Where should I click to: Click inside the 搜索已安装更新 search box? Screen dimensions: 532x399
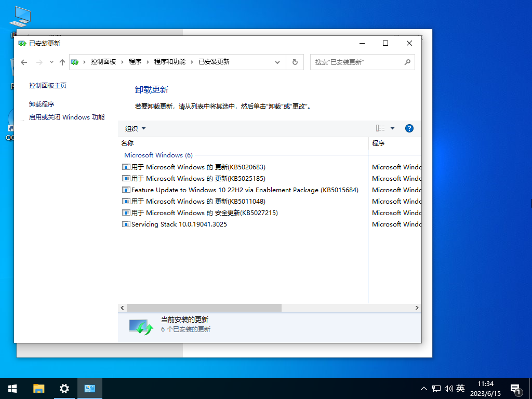click(x=358, y=62)
